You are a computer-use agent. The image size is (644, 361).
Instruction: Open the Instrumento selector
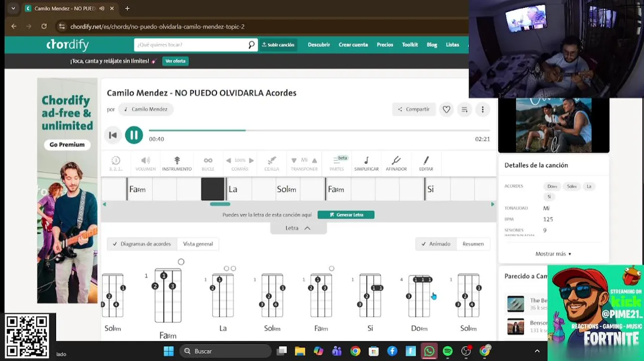pos(177,163)
